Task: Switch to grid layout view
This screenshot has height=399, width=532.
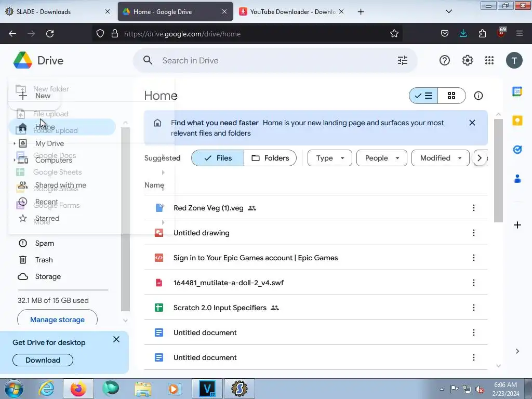Action: (x=451, y=96)
